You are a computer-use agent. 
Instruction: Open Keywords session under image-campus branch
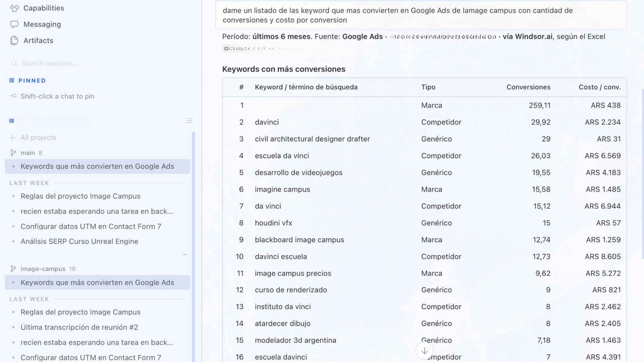[x=97, y=283]
